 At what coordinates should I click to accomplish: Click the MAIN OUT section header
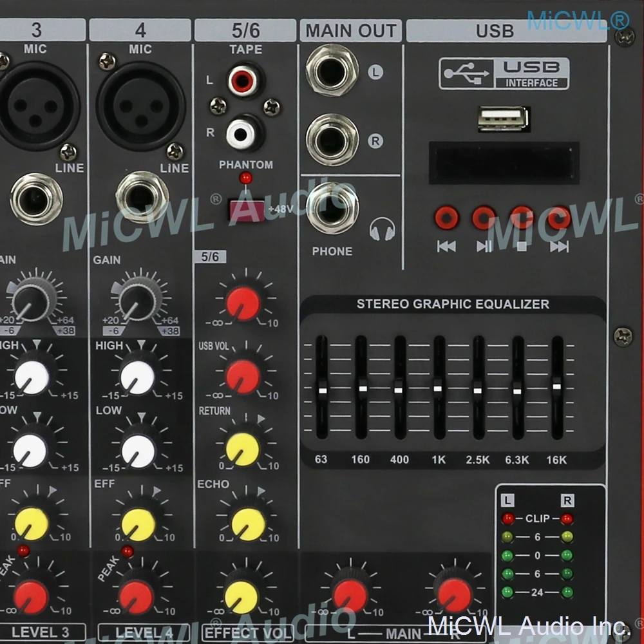coord(351,30)
